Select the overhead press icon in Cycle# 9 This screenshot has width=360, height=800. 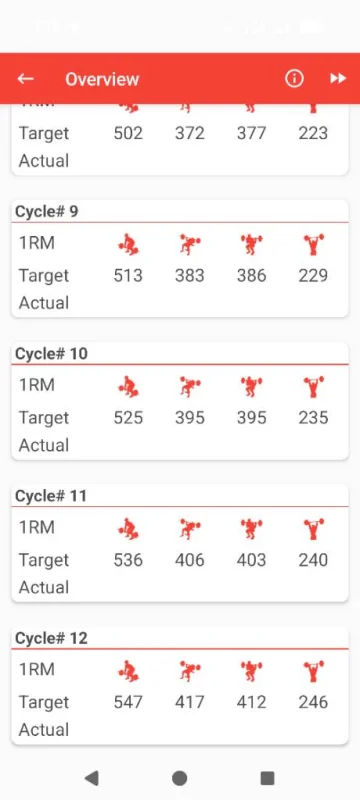click(x=313, y=244)
